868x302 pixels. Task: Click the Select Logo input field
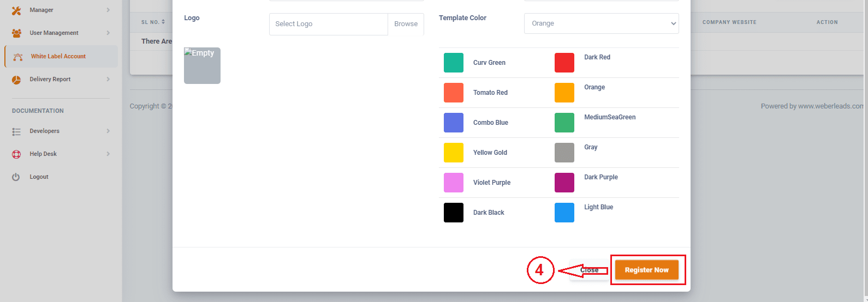coord(328,24)
